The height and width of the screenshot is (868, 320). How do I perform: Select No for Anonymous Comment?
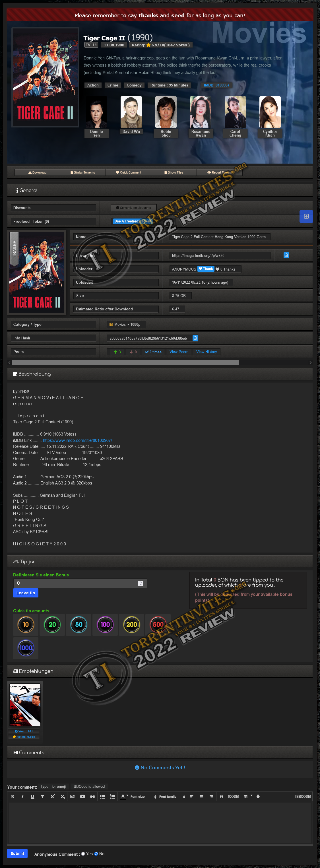96,853
